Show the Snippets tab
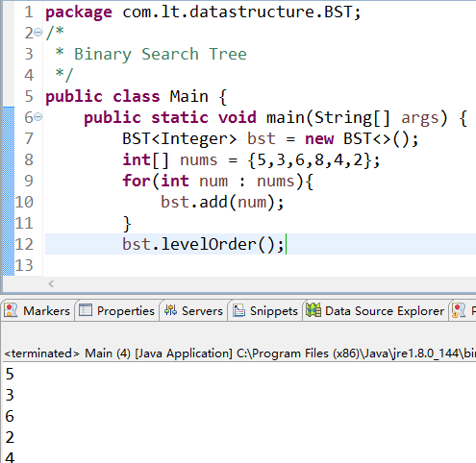Viewport: 476px width, 463px height. point(265,310)
